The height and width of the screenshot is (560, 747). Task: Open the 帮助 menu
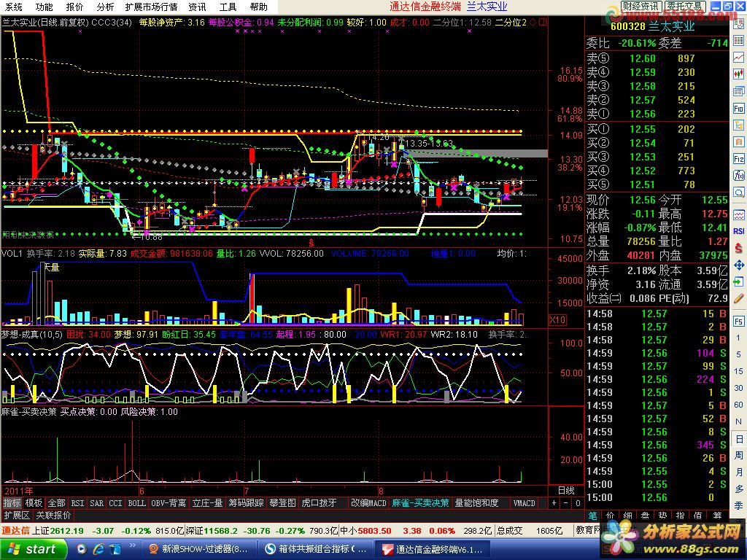pyautogui.click(x=258, y=7)
